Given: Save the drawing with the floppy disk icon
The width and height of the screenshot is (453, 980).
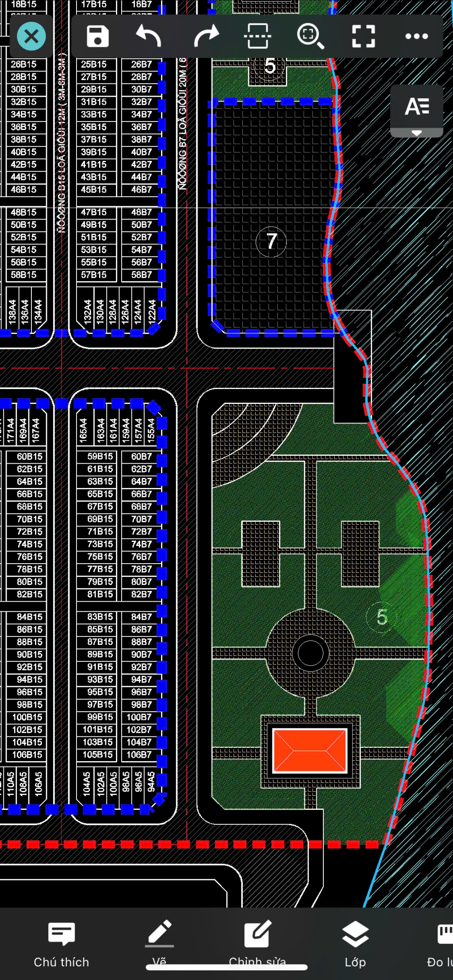Looking at the screenshot, I should [x=98, y=36].
